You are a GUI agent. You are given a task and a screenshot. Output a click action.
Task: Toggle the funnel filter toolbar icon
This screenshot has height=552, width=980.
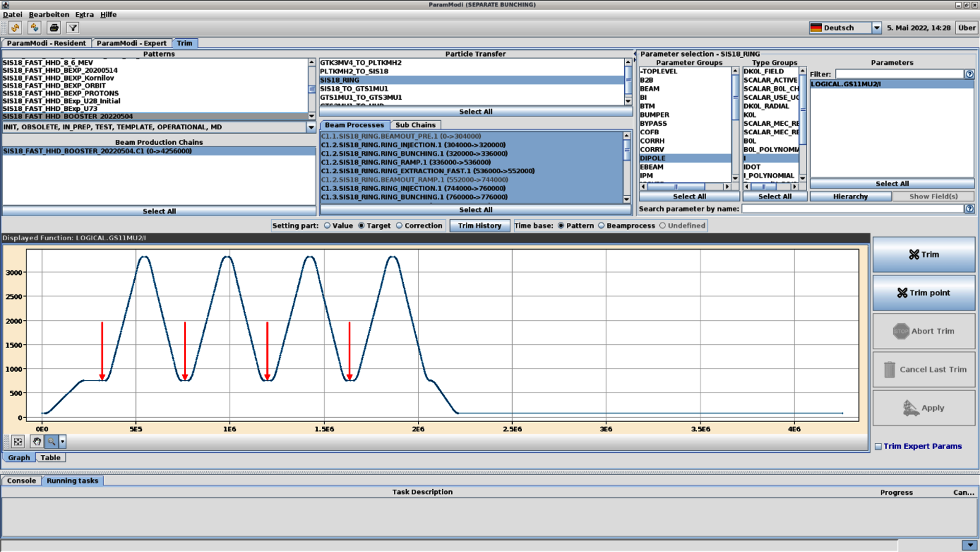(73, 28)
